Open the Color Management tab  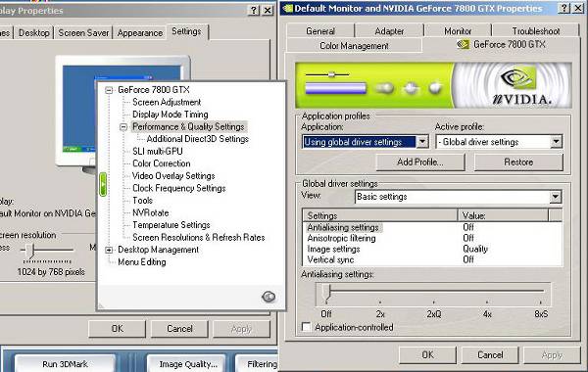354,46
